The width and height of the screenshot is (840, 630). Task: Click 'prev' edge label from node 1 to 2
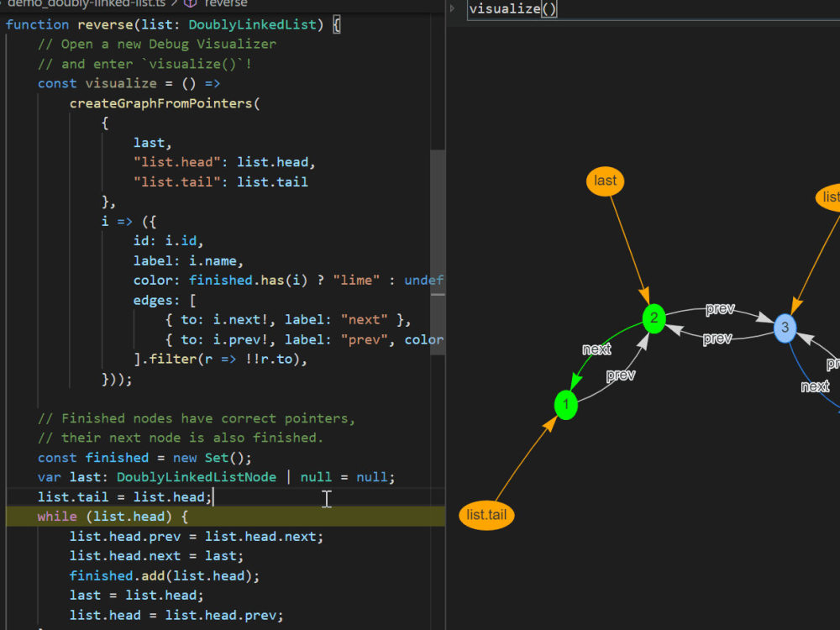[x=621, y=375]
